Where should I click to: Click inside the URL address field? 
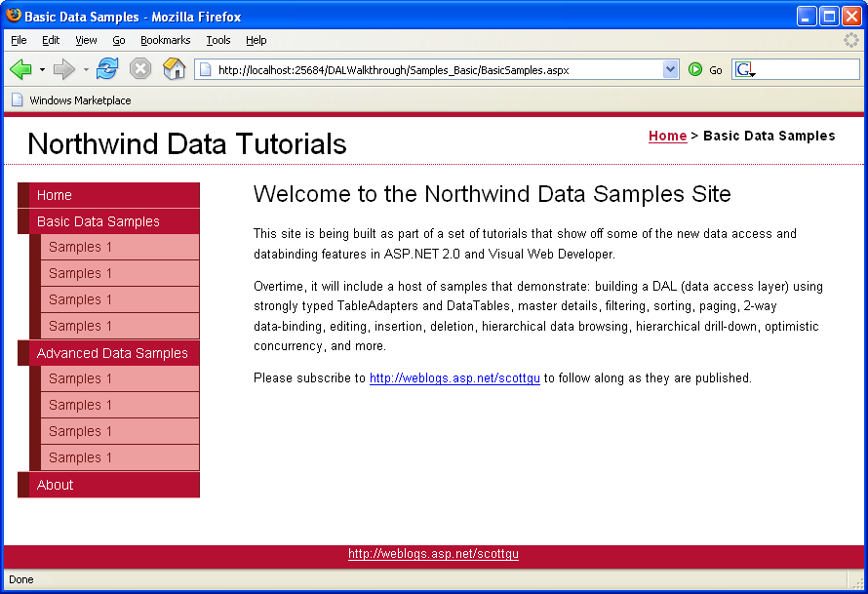(x=437, y=70)
